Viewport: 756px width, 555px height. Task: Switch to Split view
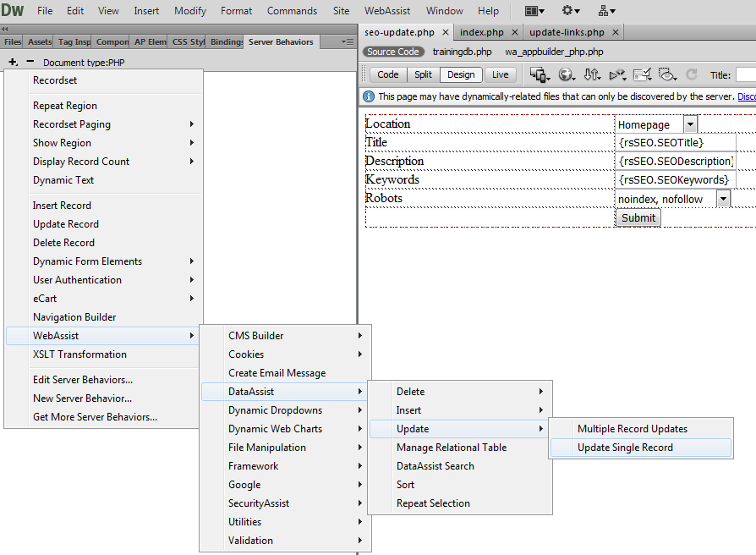point(423,74)
